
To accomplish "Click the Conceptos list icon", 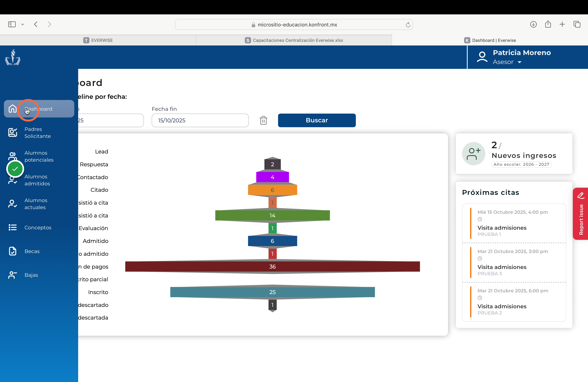I will click(x=13, y=227).
